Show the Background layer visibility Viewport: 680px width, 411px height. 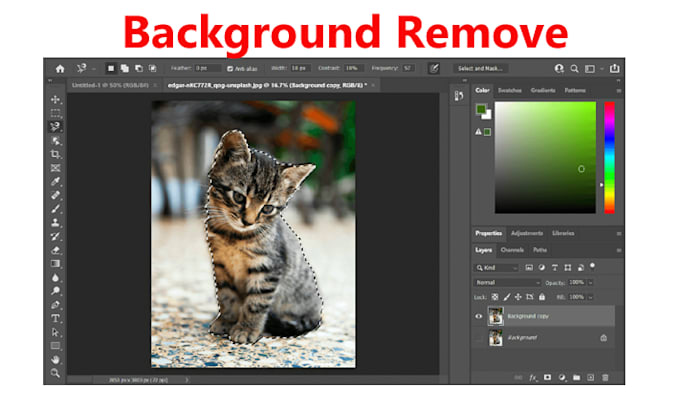point(479,338)
